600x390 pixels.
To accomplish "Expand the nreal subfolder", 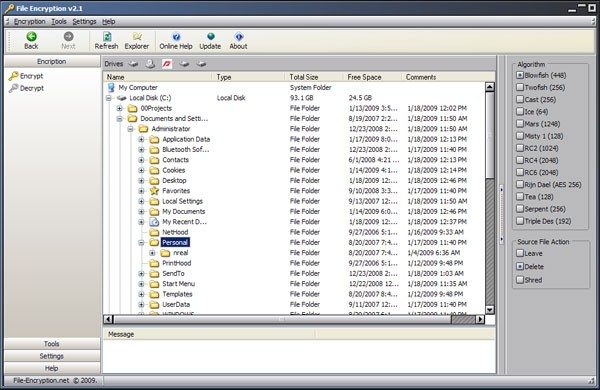I will point(152,253).
